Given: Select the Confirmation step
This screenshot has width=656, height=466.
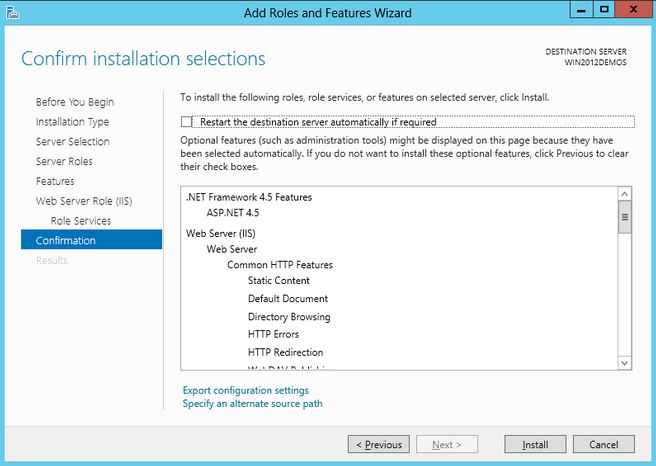Looking at the screenshot, I should [66, 240].
